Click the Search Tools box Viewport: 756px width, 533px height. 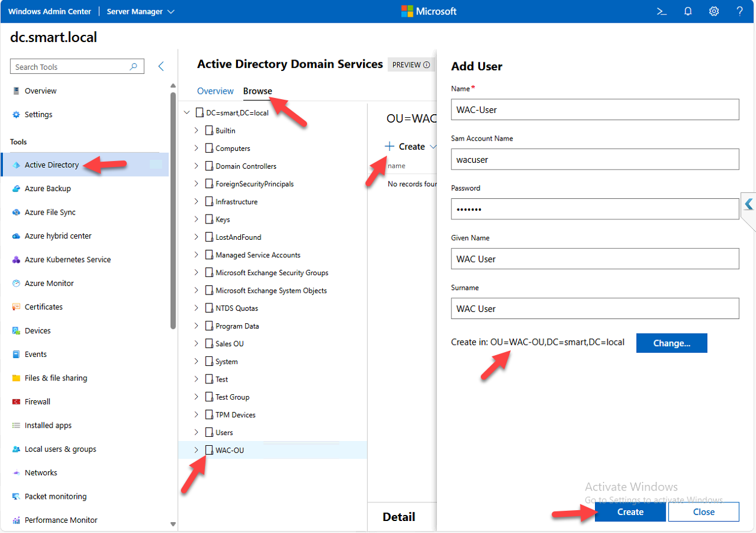[x=77, y=67]
